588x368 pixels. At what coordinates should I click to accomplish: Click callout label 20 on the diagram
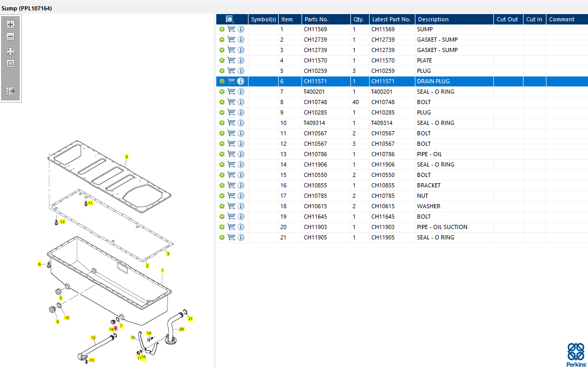click(181, 329)
